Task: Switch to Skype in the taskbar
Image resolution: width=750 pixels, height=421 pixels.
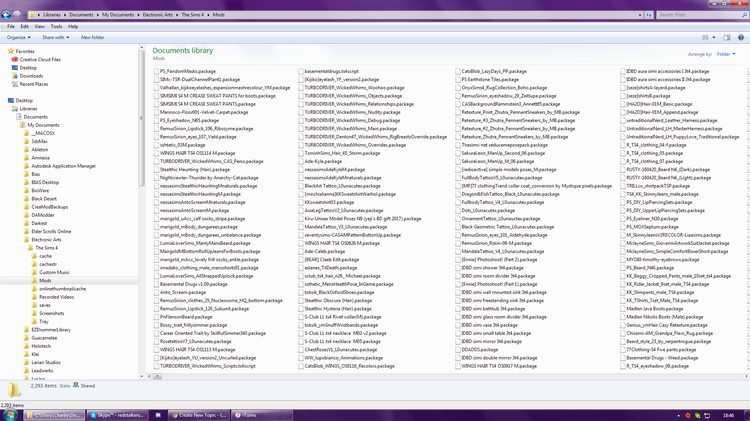Action: point(117,415)
